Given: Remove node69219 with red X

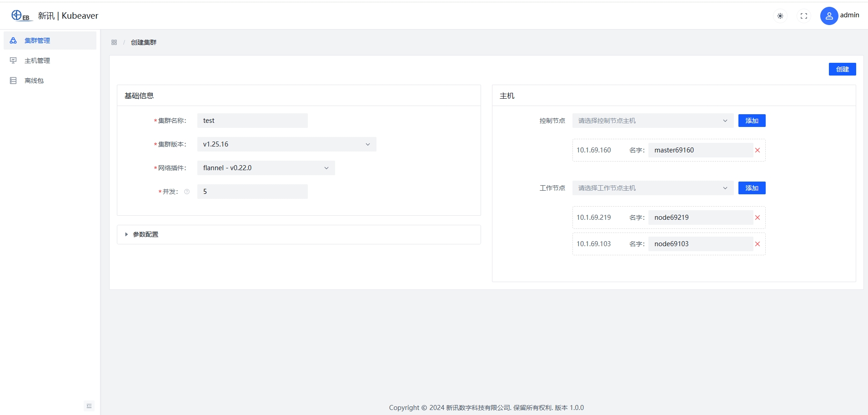Looking at the screenshot, I should (x=758, y=218).
